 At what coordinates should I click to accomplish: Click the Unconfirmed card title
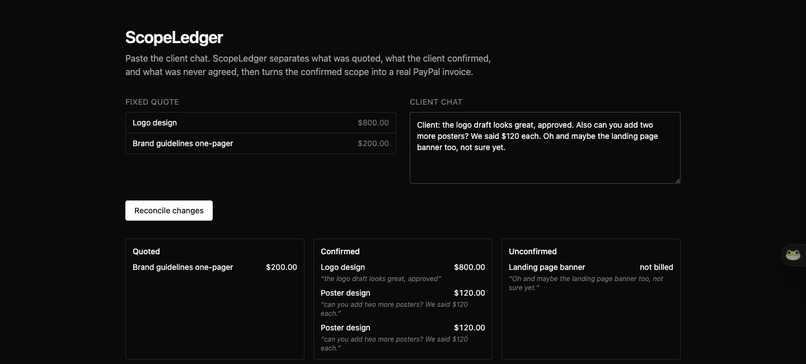click(x=533, y=251)
